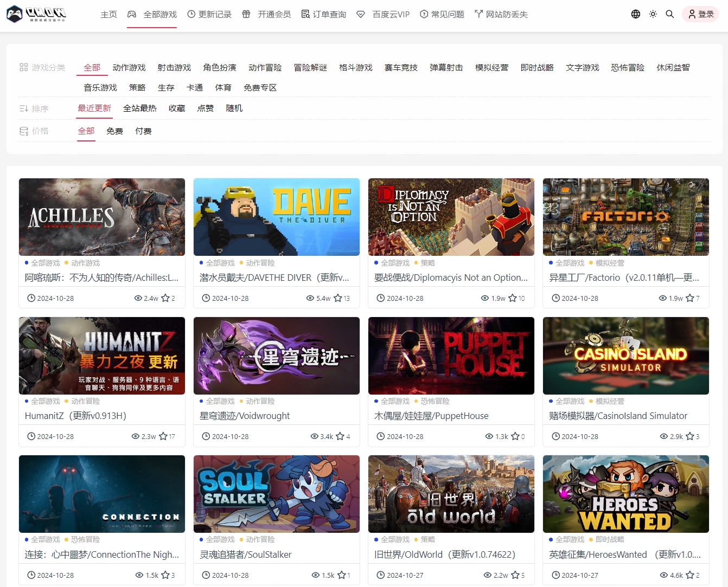The height and width of the screenshot is (587, 728).
Task: Open 更新记录 in the navigation
Action: coord(209,14)
